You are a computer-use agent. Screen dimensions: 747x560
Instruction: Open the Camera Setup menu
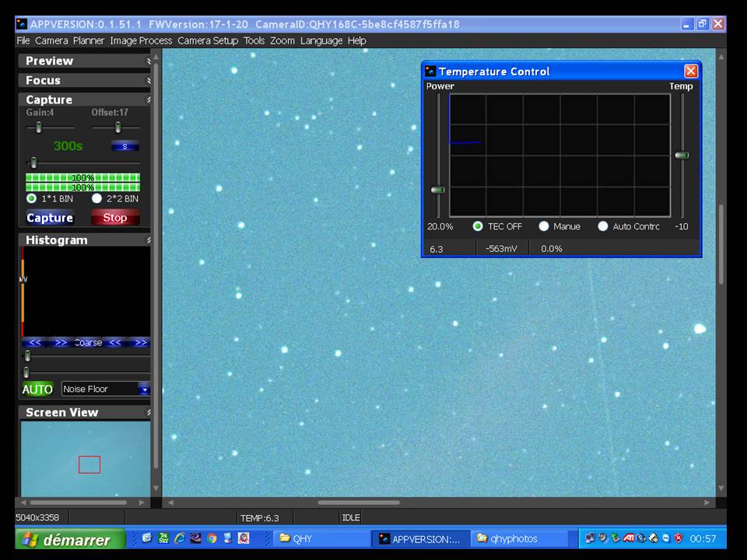(x=208, y=40)
